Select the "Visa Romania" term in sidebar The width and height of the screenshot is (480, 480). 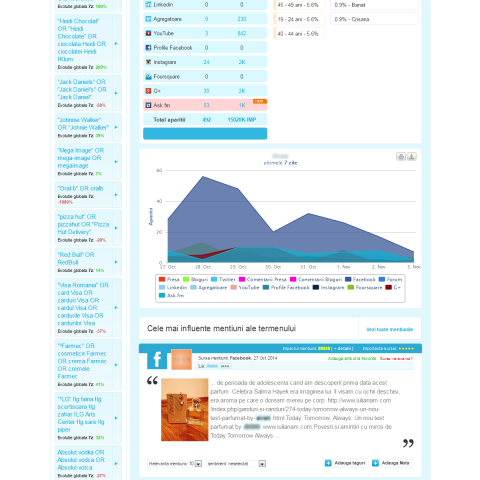83,304
